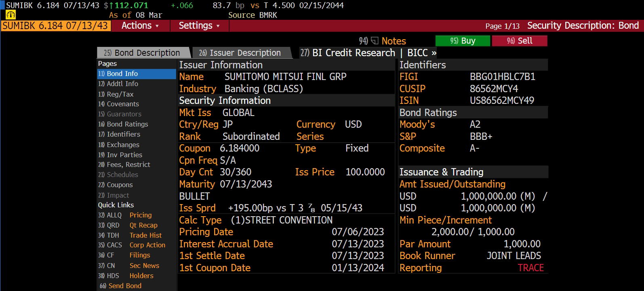Click the Notes page icon

[375, 41]
